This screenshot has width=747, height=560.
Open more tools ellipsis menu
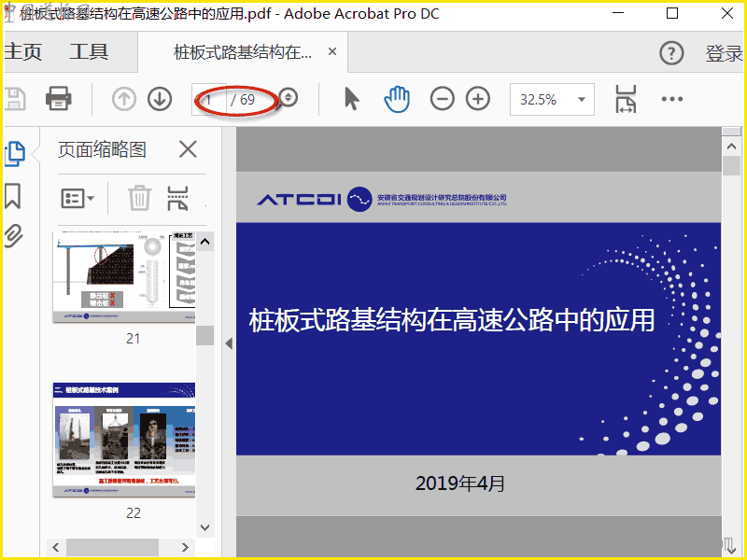pyautogui.click(x=672, y=99)
